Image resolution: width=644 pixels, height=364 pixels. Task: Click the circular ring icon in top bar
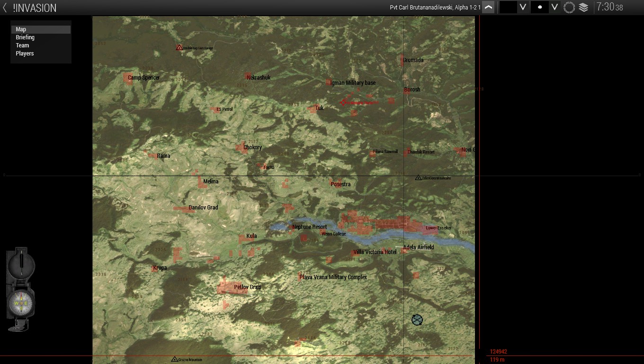point(569,8)
